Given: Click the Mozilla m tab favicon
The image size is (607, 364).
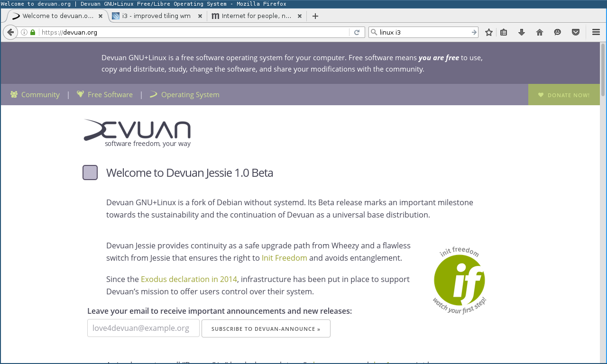Looking at the screenshot, I should 215,16.
